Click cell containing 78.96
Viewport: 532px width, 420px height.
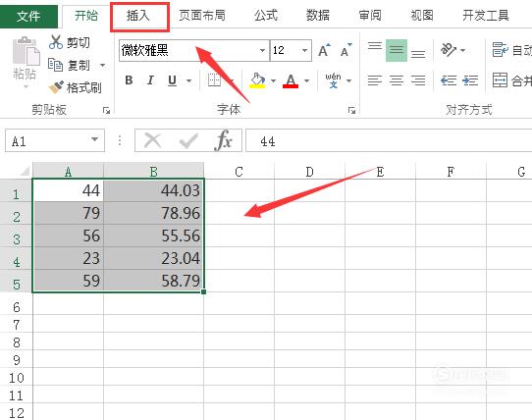(154, 213)
